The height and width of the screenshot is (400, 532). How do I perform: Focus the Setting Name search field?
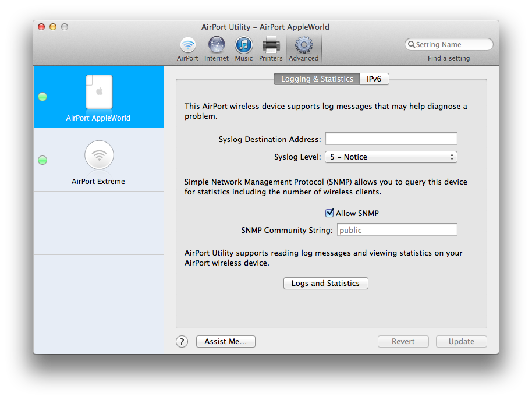[x=449, y=44]
